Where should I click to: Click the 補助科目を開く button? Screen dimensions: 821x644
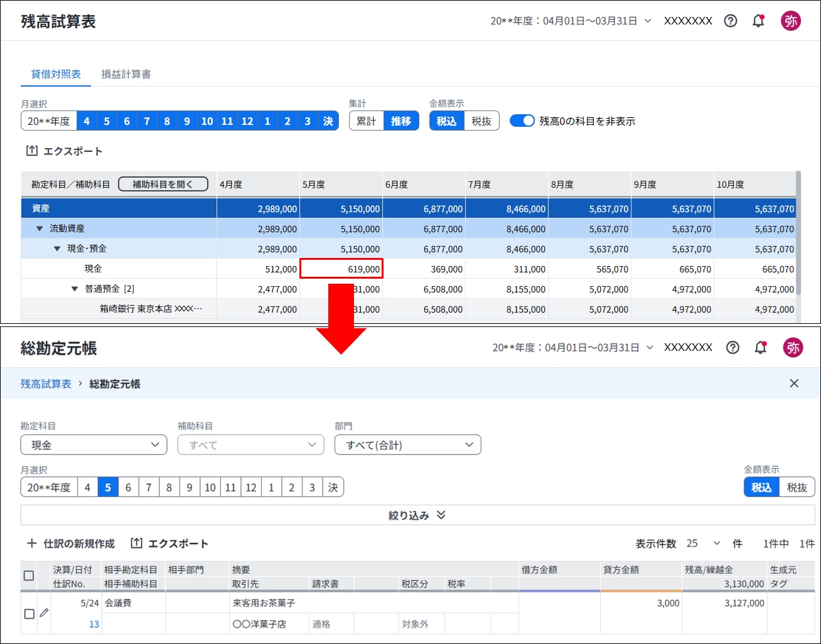(x=163, y=184)
